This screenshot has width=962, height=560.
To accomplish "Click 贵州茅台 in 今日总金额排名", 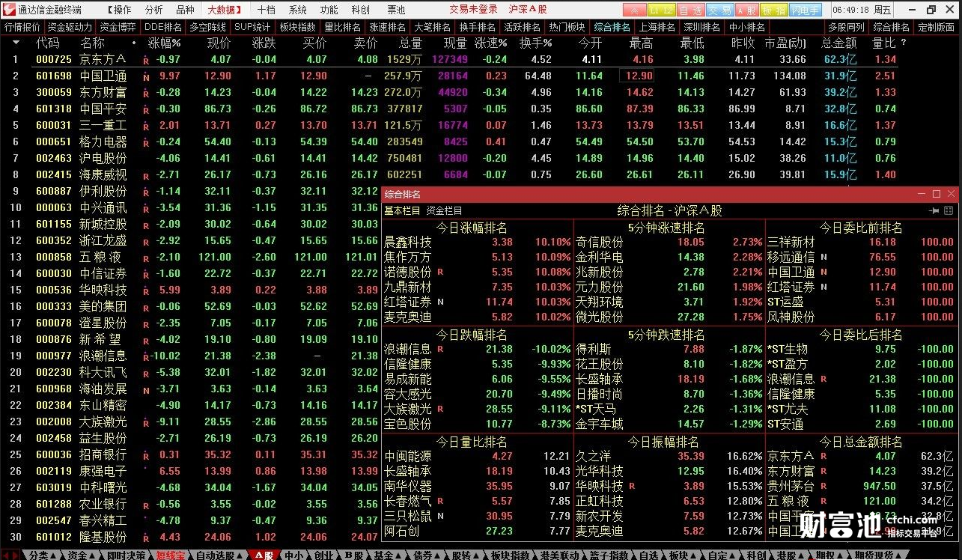I will pos(791,485).
